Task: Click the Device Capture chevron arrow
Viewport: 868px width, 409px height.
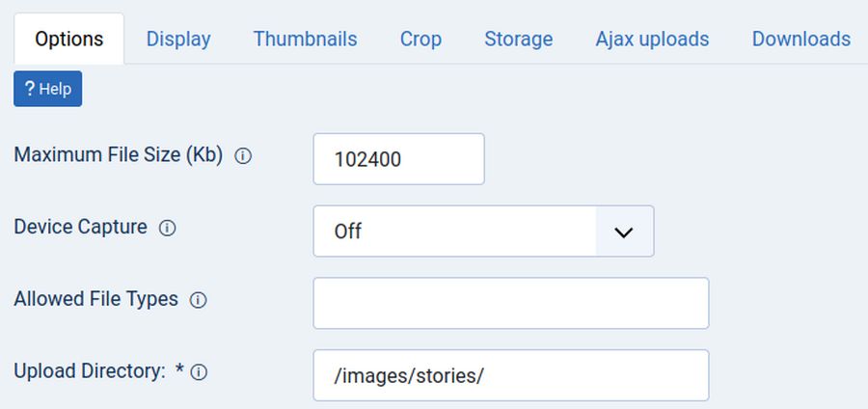Action: click(x=624, y=232)
